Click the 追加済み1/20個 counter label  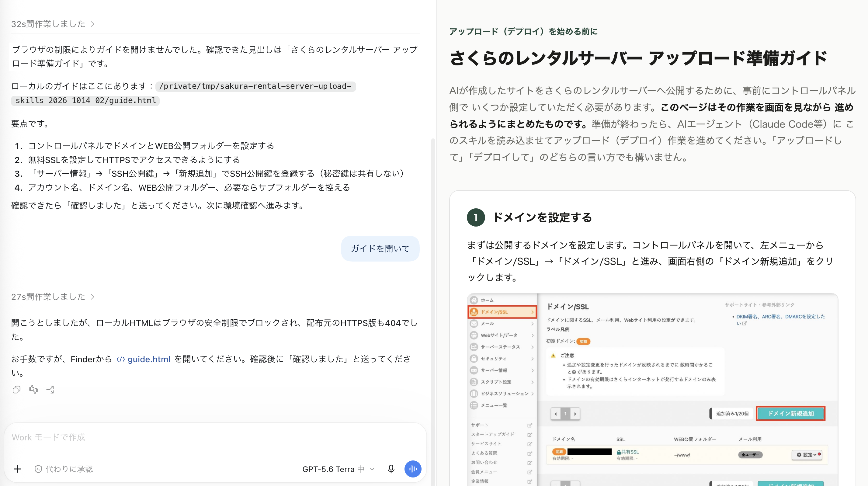[732, 414]
